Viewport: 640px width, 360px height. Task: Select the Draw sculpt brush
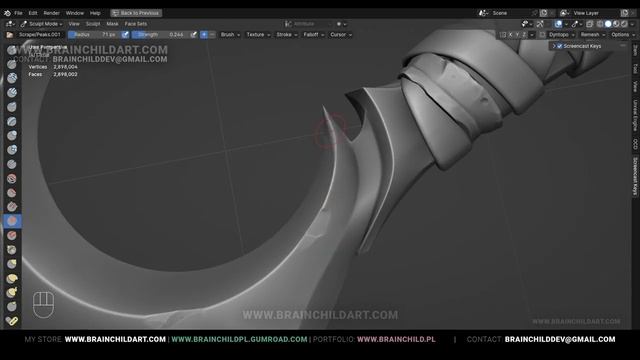[x=12, y=50]
